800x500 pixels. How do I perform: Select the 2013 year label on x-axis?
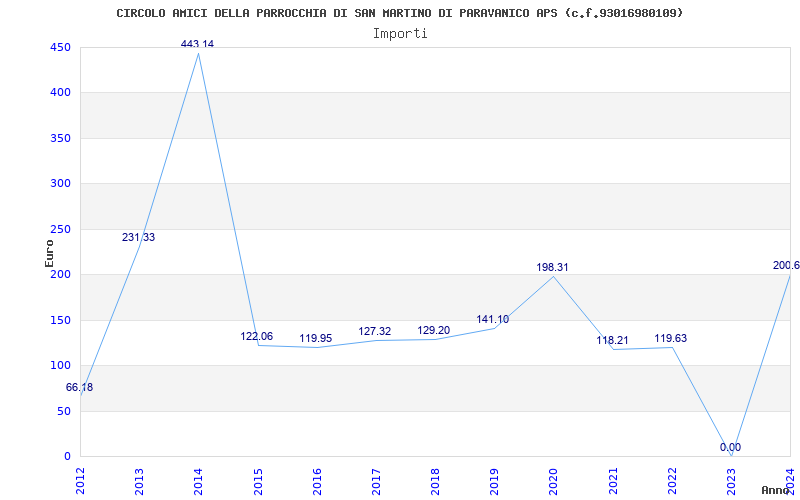point(139,481)
